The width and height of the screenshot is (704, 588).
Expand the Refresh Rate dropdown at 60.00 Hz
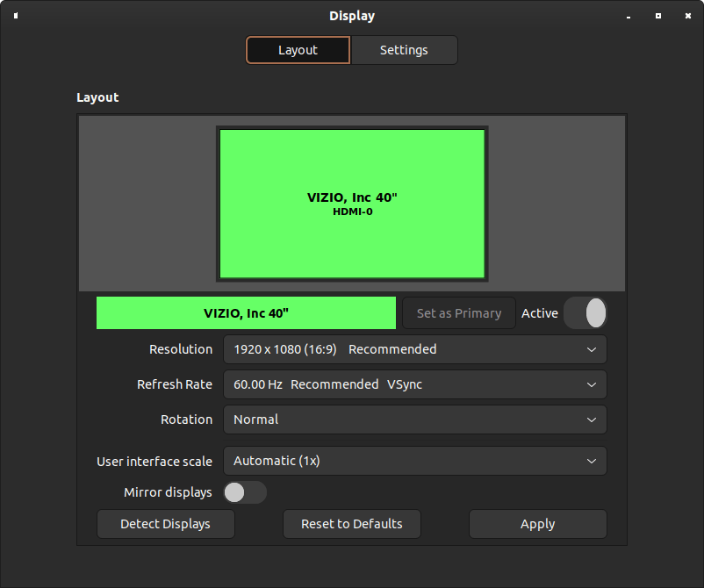tap(414, 384)
